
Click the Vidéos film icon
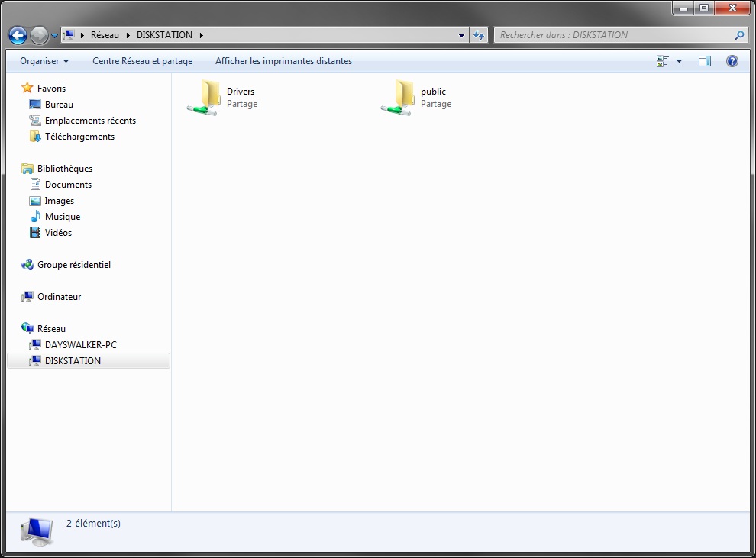coord(35,233)
